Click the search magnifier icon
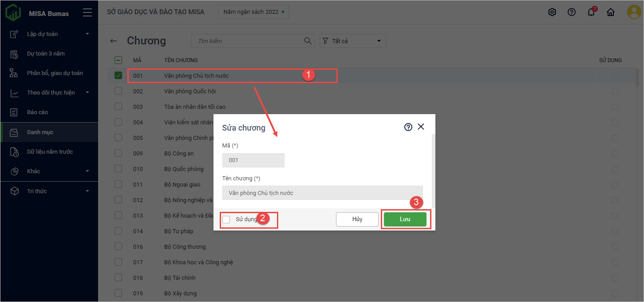Viewport: 644px width, 302px height. pos(308,41)
